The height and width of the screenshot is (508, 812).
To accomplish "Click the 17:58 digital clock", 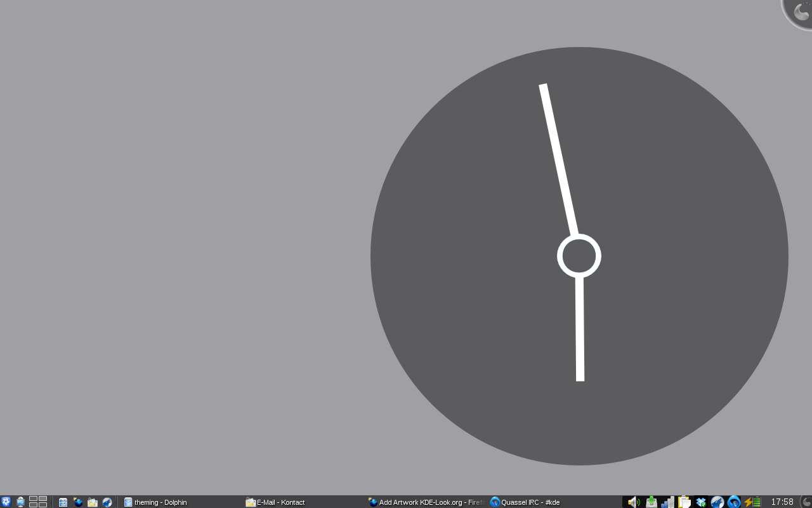I will [x=782, y=502].
